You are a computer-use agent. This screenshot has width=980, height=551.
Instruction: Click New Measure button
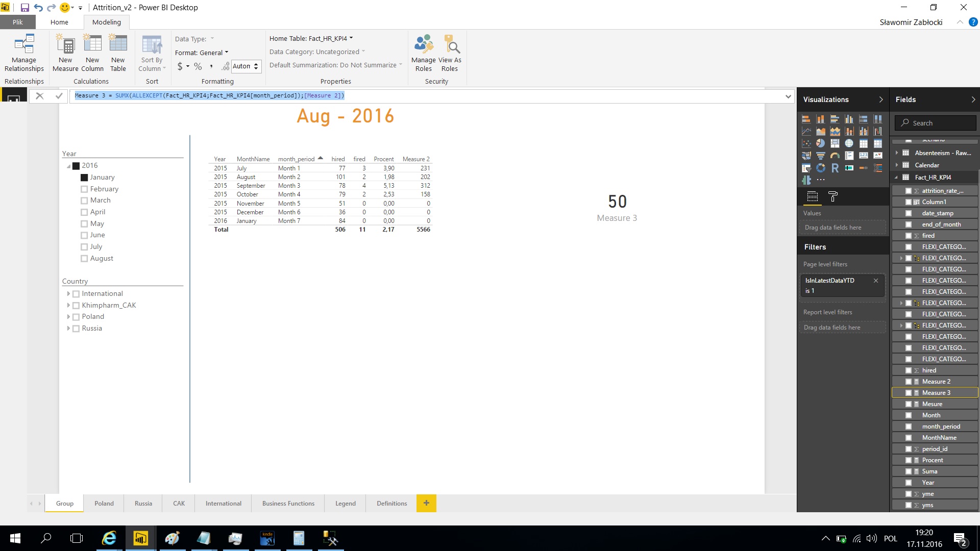pos(65,53)
